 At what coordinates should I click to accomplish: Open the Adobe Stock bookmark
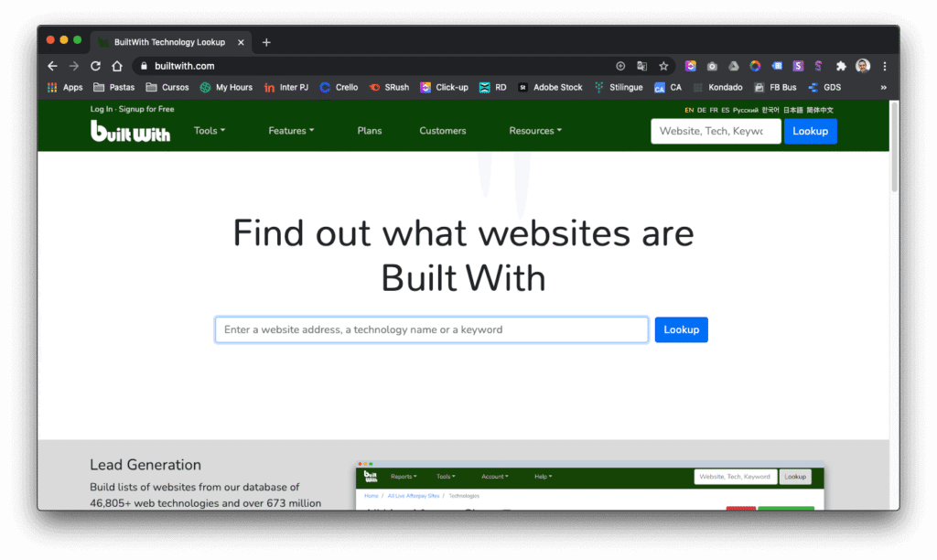pyautogui.click(x=550, y=87)
